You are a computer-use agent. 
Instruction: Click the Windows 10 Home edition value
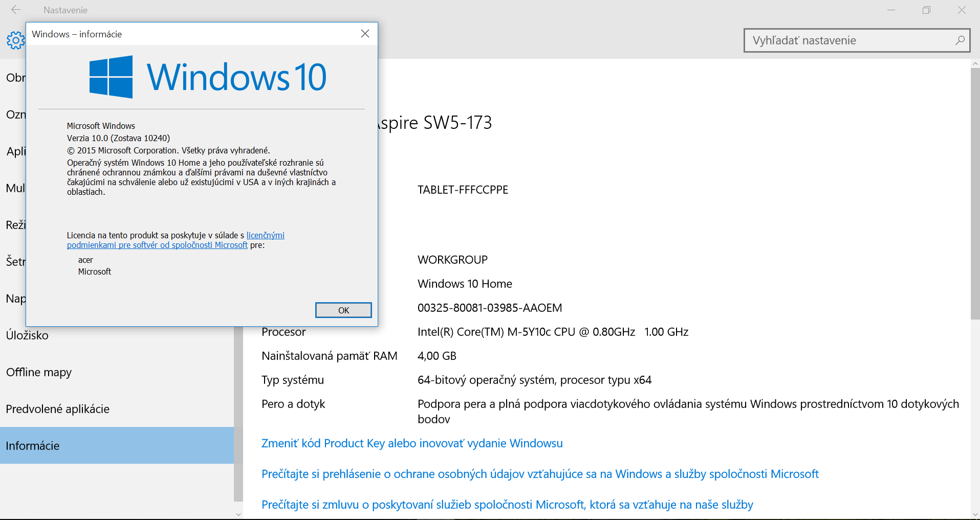(x=465, y=284)
